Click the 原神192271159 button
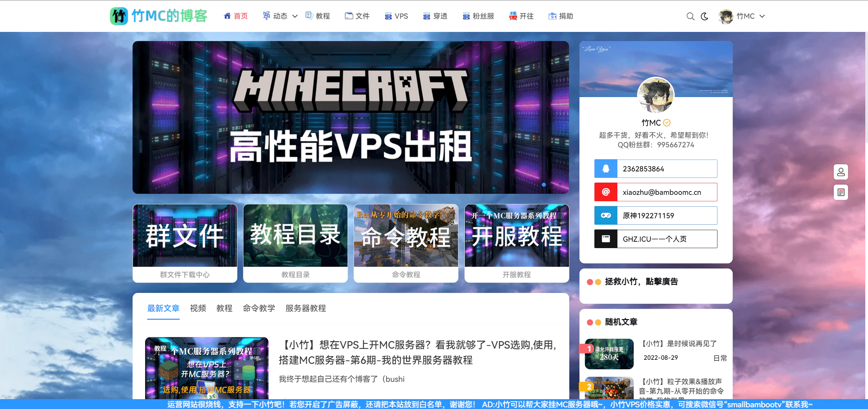 click(x=656, y=216)
